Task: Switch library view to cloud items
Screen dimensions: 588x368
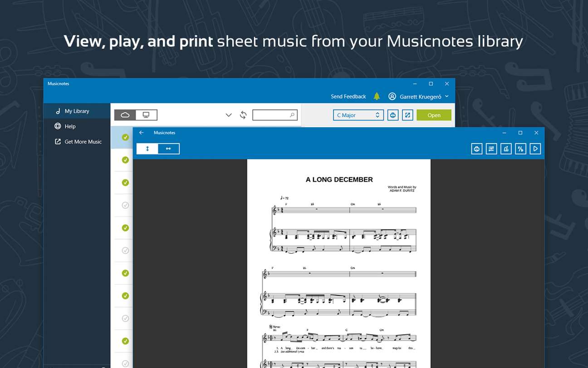Action: coord(125,115)
